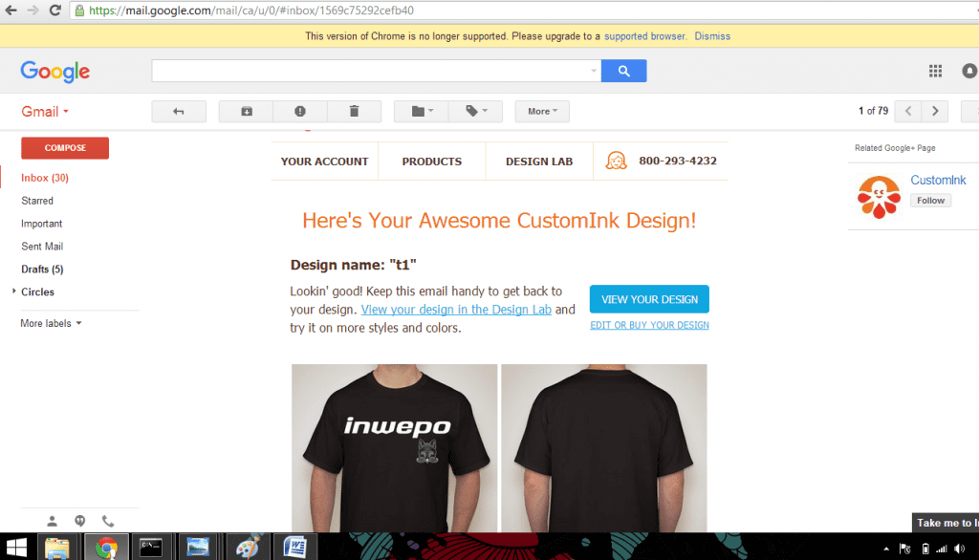The width and height of the screenshot is (979, 560).
Task: Report email as spam
Action: (300, 111)
